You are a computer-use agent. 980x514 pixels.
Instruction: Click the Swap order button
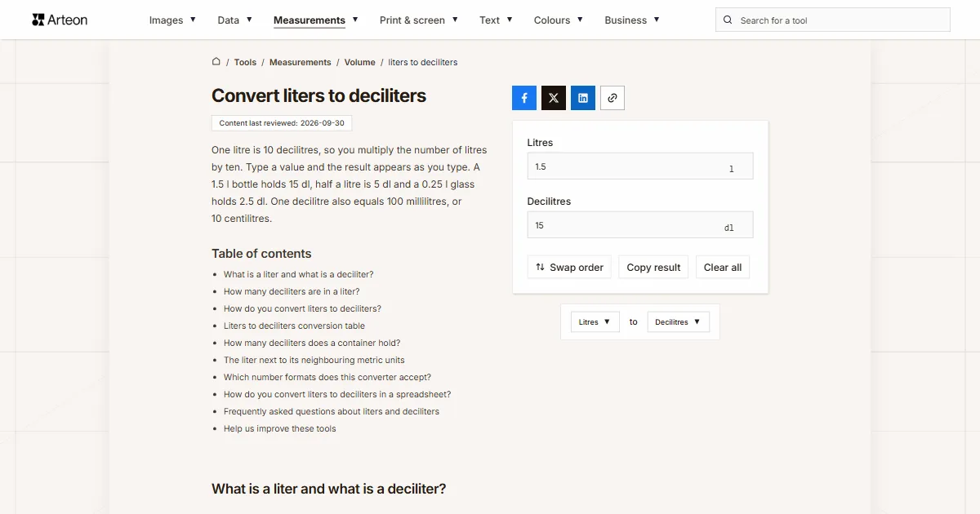click(569, 268)
